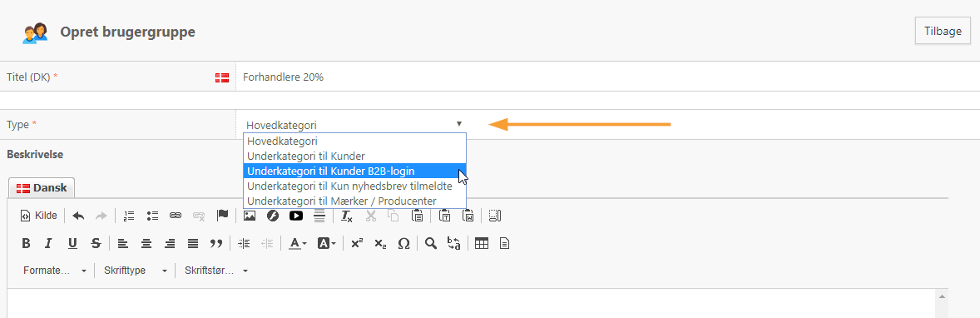The width and height of the screenshot is (980, 318).
Task: Click the Kilde source button
Action: 39,216
